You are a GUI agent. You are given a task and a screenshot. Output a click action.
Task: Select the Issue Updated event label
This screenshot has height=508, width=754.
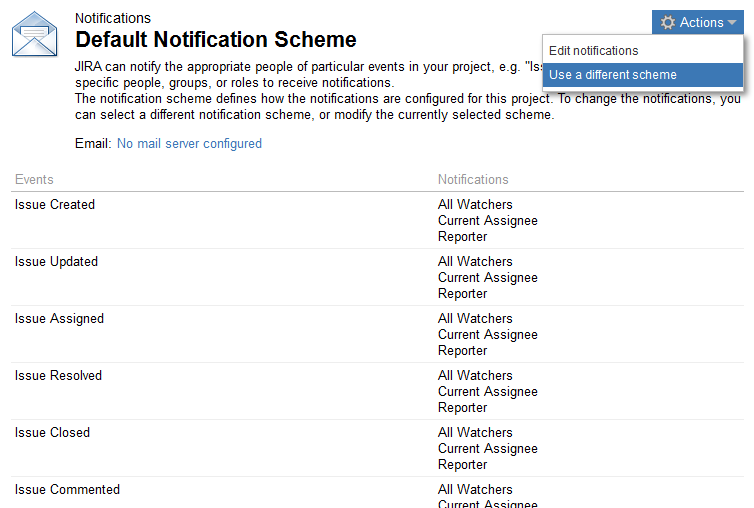coord(56,262)
